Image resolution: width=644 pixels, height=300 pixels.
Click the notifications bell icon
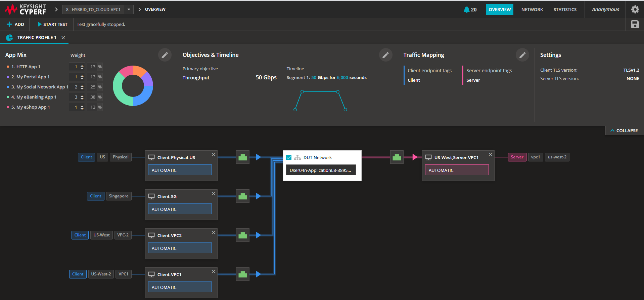point(466,9)
